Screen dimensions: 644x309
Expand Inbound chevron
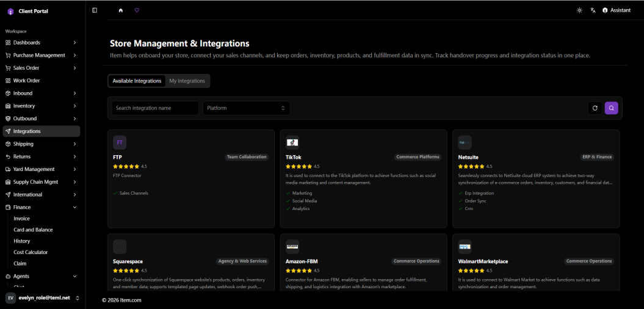click(74, 93)
